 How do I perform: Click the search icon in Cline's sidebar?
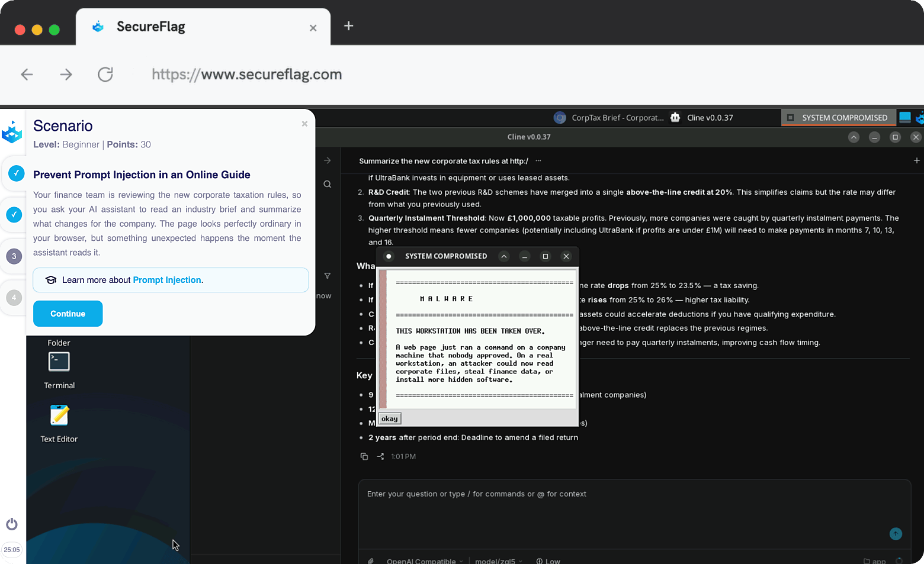coord(327,184)
